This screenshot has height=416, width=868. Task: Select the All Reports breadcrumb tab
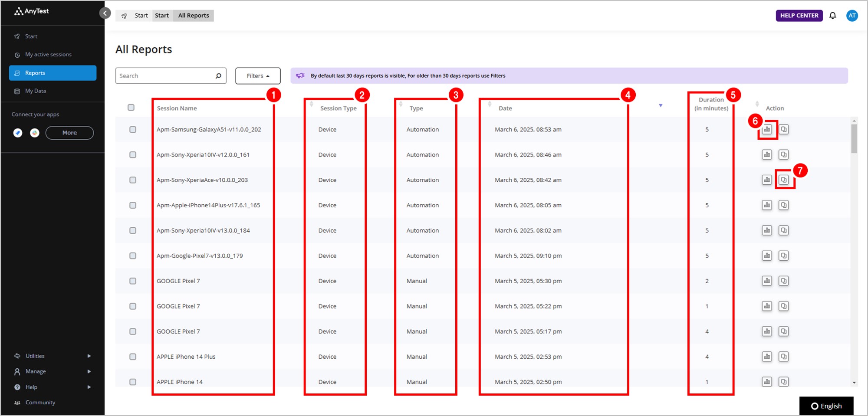click(x=194, y=16)
